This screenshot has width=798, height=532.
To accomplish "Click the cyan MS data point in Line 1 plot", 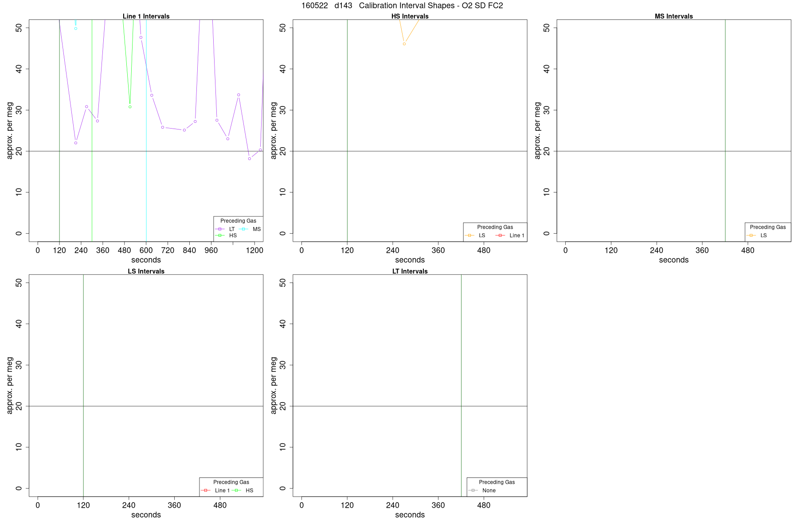I will [x=76, y=28].
